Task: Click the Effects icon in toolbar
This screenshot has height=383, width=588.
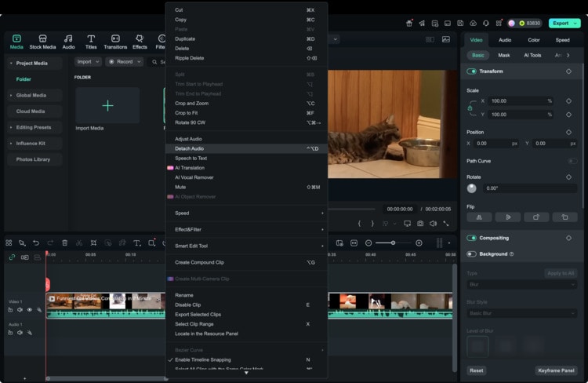Action: tap(140, 38)
